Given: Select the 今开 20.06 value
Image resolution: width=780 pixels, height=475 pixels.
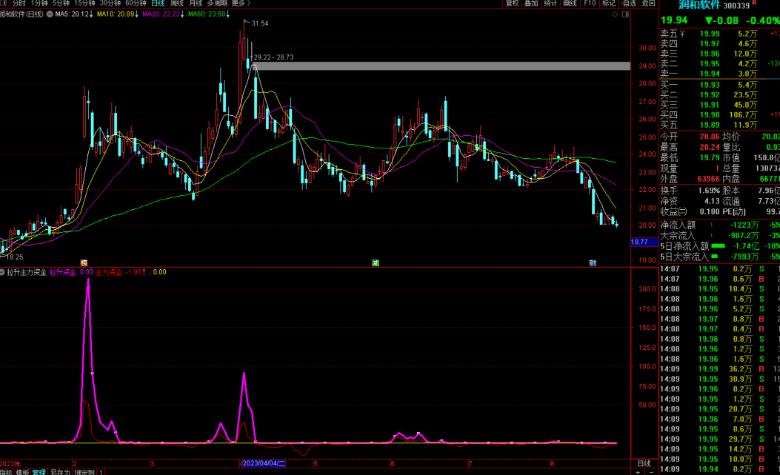Looking at the screenshot, I should (x=709, y=136).
